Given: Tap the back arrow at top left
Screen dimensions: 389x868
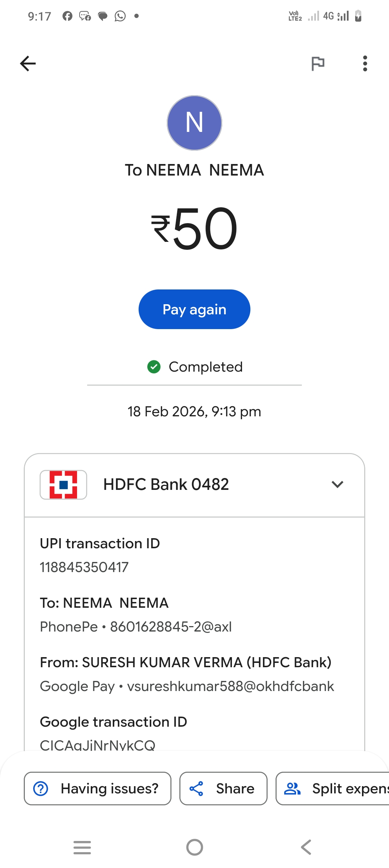Looking at the screenshot, I should click(28, 64).
